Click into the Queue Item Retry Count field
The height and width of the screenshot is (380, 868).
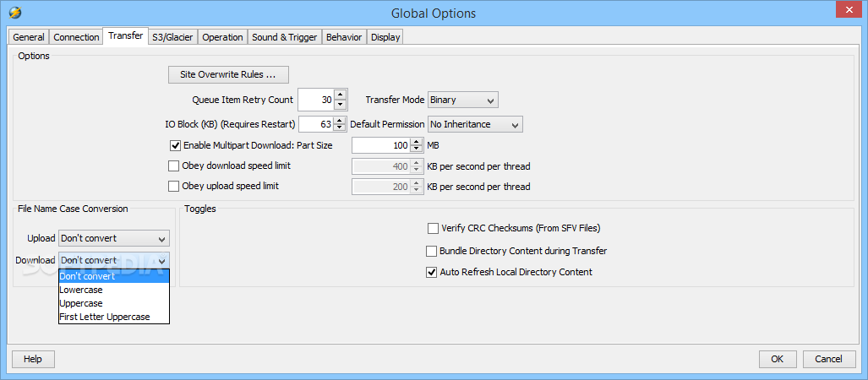click(314, 100)
